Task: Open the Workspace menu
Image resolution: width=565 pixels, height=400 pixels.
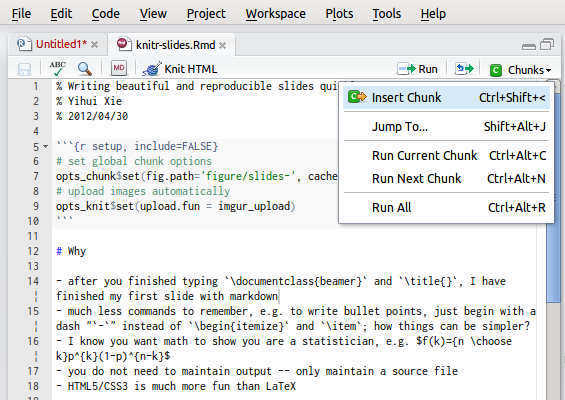Action: 276,14
